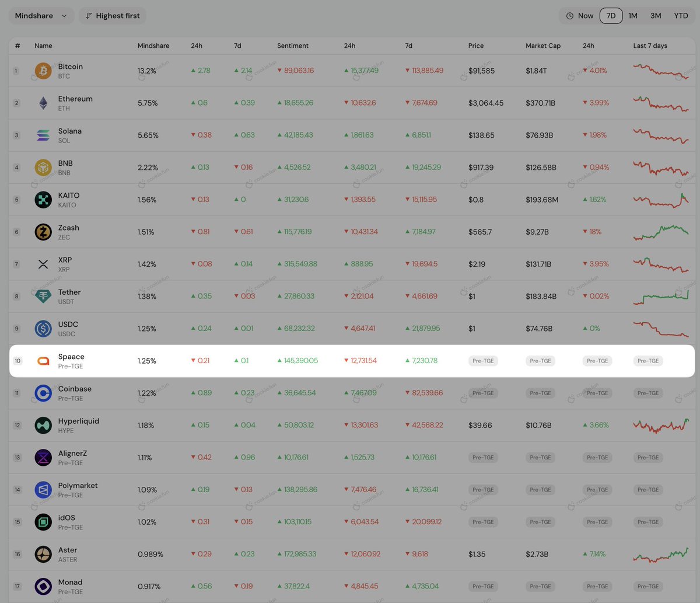Select the Ethereum logo in row 2
Viewport: 700px width, 603px height.
[x=43, y=103]
